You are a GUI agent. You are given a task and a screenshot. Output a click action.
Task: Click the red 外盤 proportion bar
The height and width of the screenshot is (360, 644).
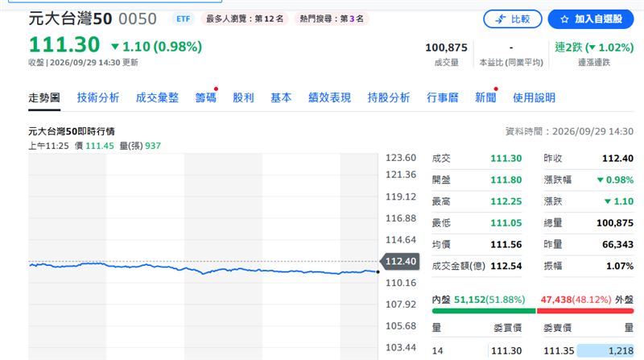585,311
